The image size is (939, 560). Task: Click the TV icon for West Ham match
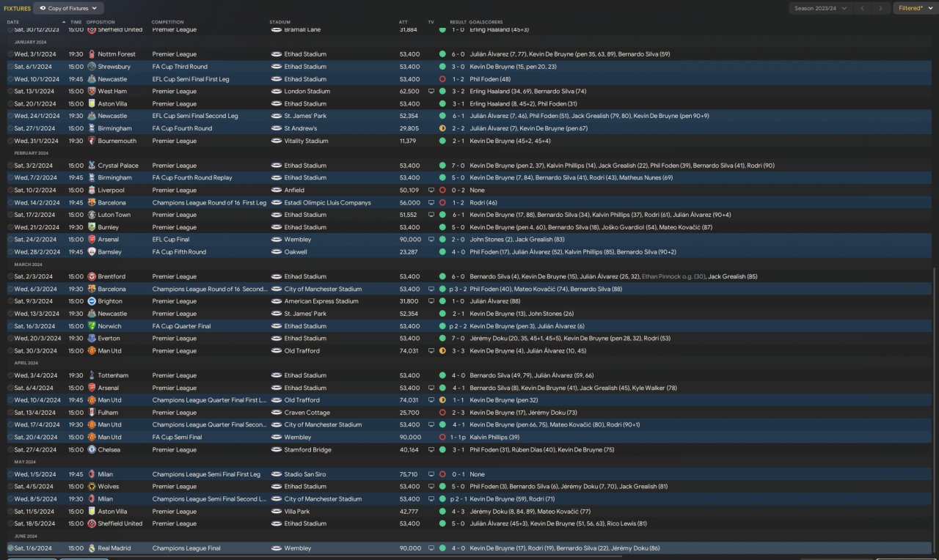pyautogui.click(x=431, y=92)
